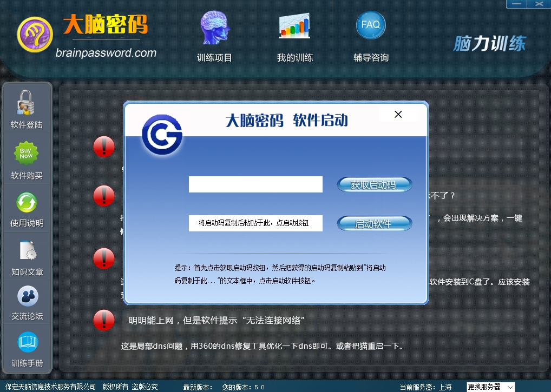
Task: Close the 软件启动 dialog
Action: [x=398, y=115]
